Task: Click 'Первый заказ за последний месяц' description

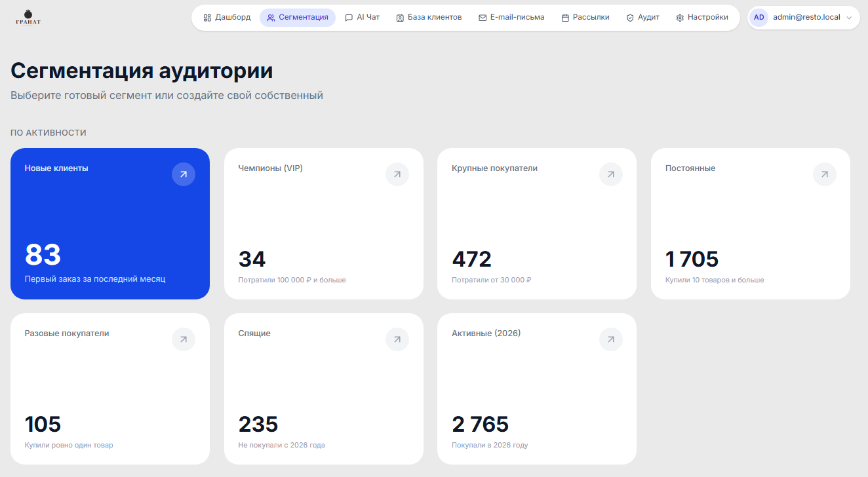Action: pyautogui.click(x=95, y=279)
